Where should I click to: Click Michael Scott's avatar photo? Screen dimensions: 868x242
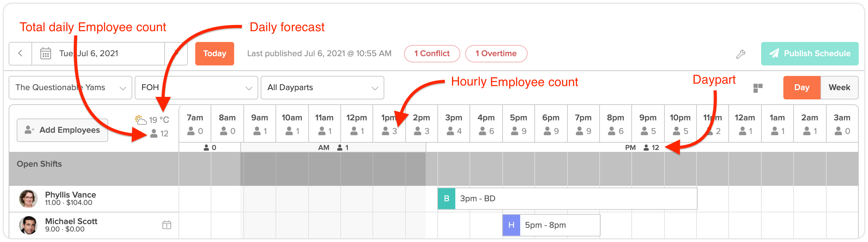28,225
